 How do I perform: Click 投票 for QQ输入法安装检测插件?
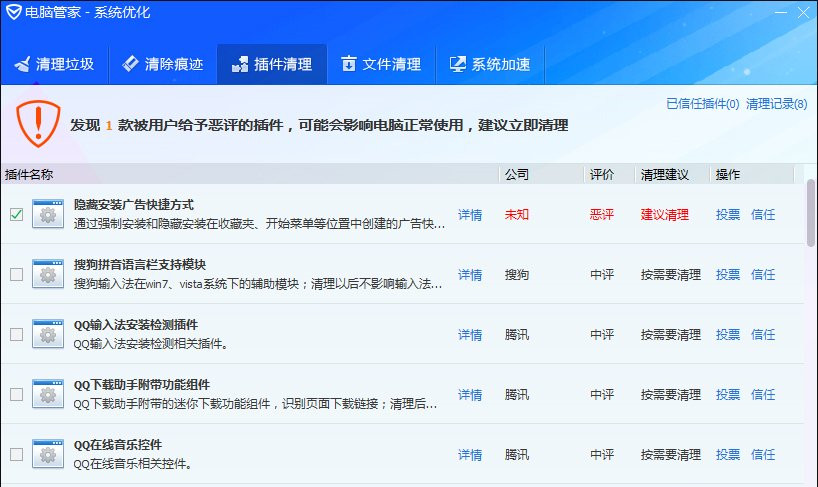click(x=728, y=335)
